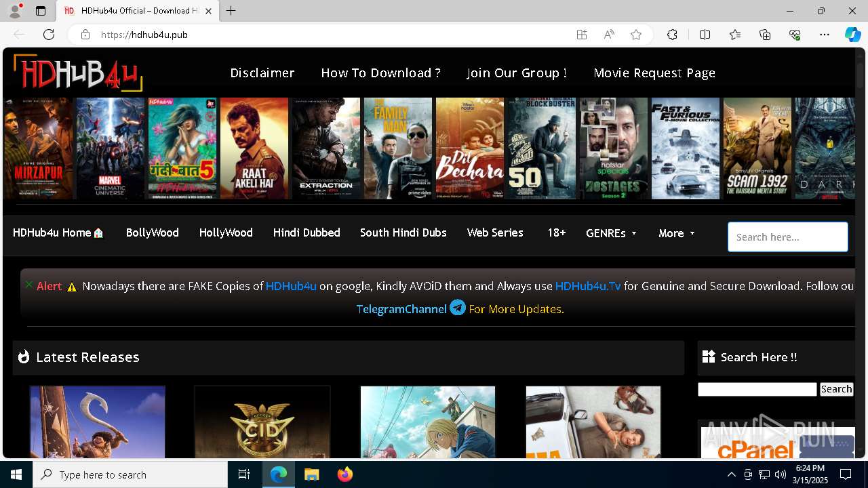
Task: Add this page to favorites star
Action: click(636, 35)
